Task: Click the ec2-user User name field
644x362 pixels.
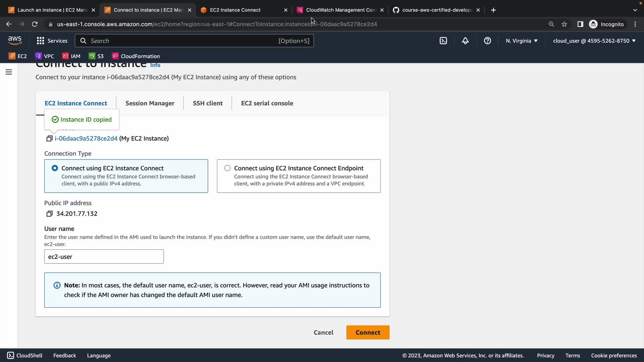Action: tap(104, 257)
